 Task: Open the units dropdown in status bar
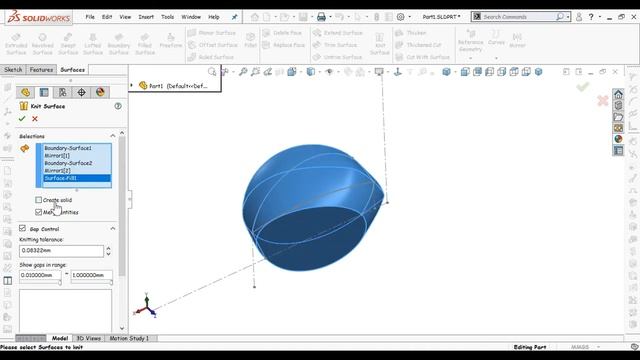[x=599, y=347]
